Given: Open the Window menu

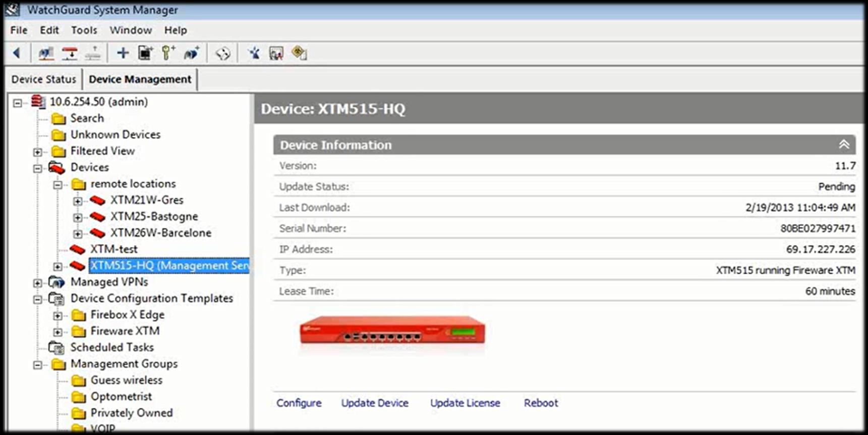Looking at the screenshot, I should [131, 30].
